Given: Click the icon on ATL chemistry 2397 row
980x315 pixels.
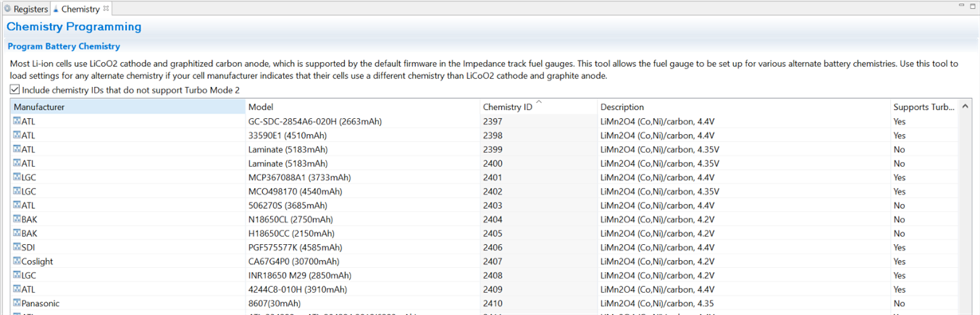Looking at the screenshot, I should [x=17, y=121].
